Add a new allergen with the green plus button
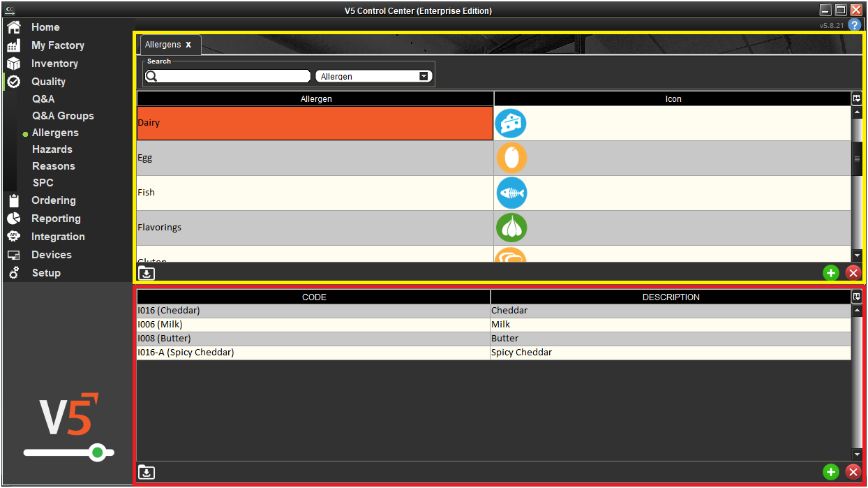Image resolution: width=868 pixels, height=488 pixels. tap(830, 273)
